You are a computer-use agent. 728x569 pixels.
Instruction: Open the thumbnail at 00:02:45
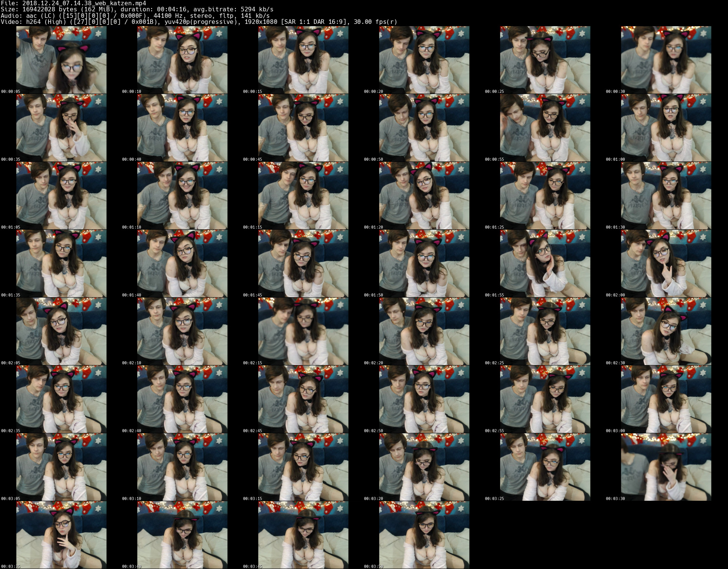pos(303,399)
